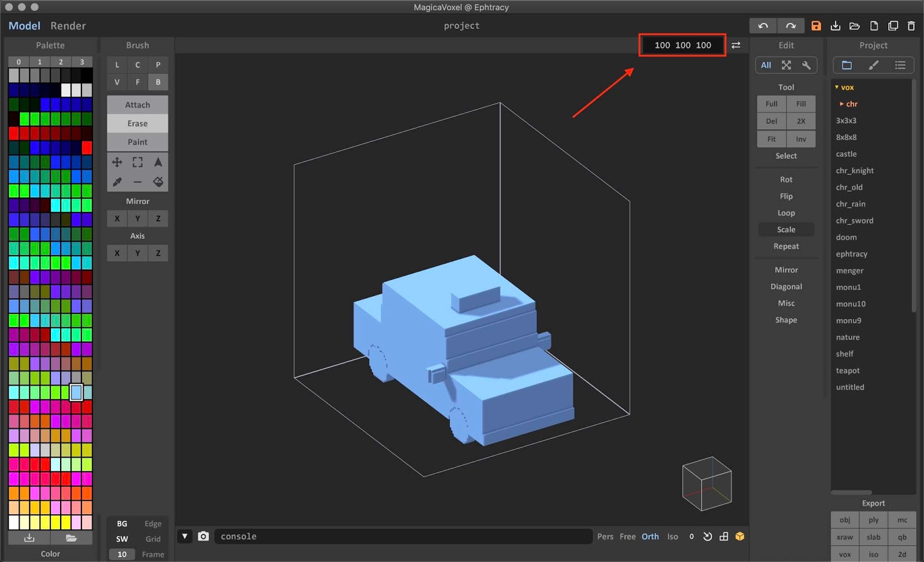Switch to the Render tab
The width and height of the screenshot is (924, 562).
68,26
